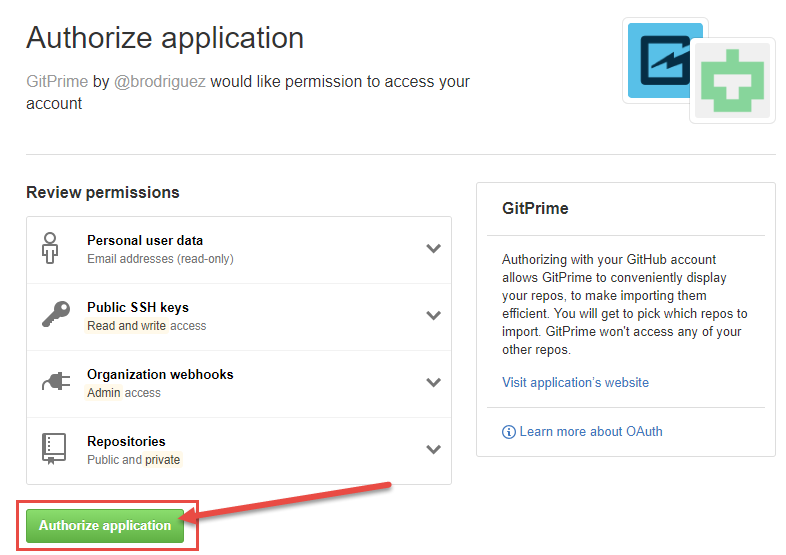Click the plug icon beside Organization webhooks
Screen dimensions: 786x555
pos(56,382)
